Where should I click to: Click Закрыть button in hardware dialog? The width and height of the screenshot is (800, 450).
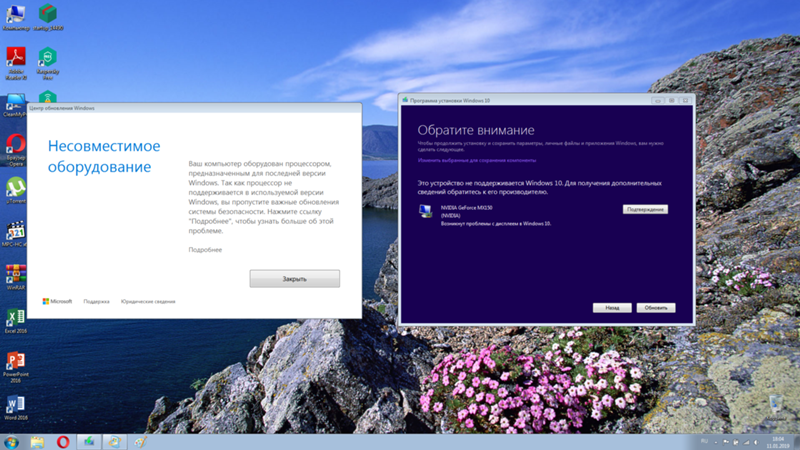pos(294,279)
